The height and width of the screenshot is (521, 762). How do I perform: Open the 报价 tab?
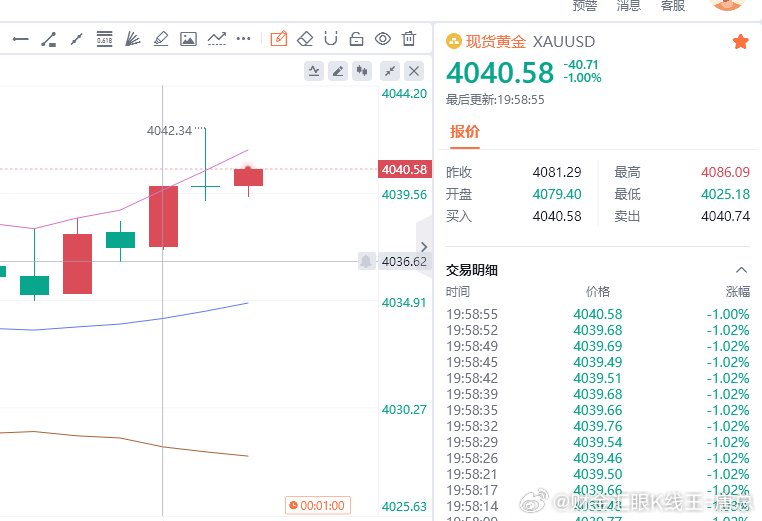coord(465,132)
